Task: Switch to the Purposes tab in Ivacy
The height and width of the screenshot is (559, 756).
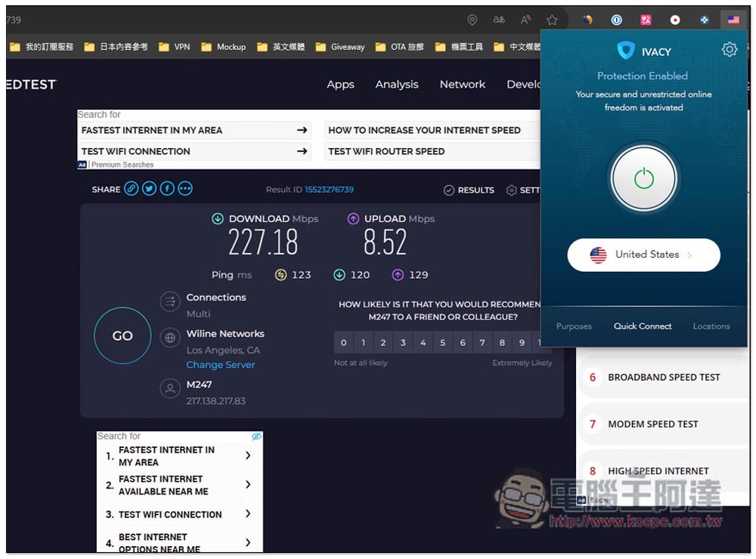Action: (574, 326)
